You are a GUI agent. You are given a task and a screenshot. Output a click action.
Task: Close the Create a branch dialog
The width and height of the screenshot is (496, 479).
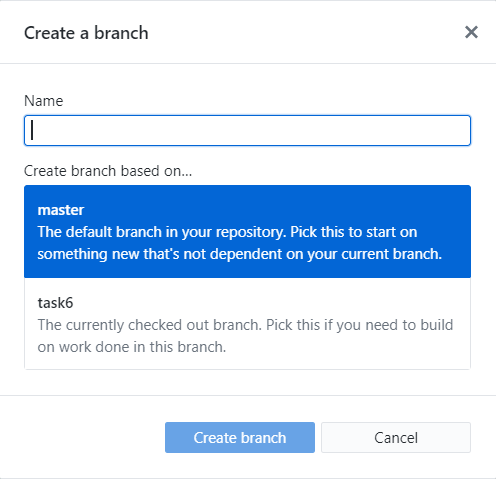click(471, 32)
